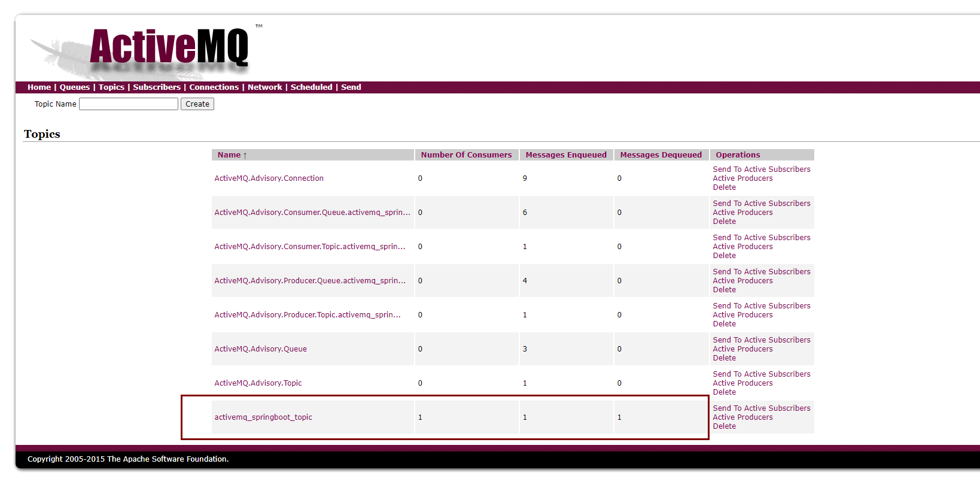This screenshot has width=980, height=503.
Task: Click the Create button
Action: pyautogui.click(x=197, y=104)
